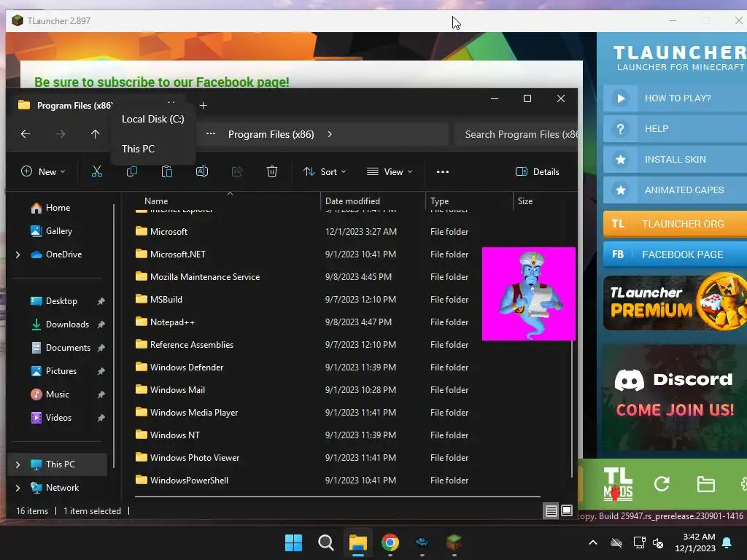The width and height of the screenshot is (747, 560).
Task: Switch to details list view icon
Action: click(551, 511)
